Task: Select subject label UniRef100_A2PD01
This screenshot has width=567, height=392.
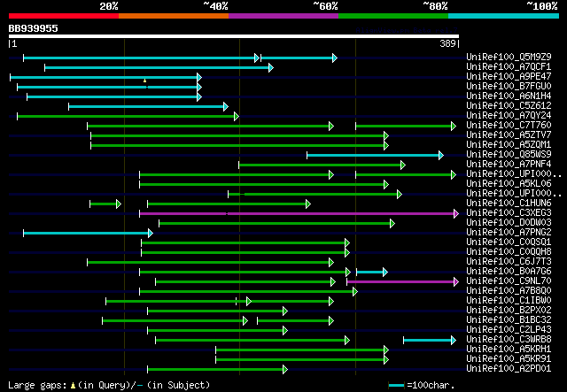Action: [x=509, y=369]
